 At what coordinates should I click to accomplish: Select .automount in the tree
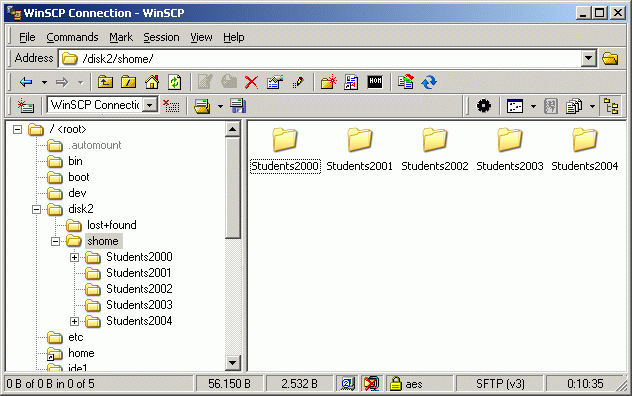94,145
